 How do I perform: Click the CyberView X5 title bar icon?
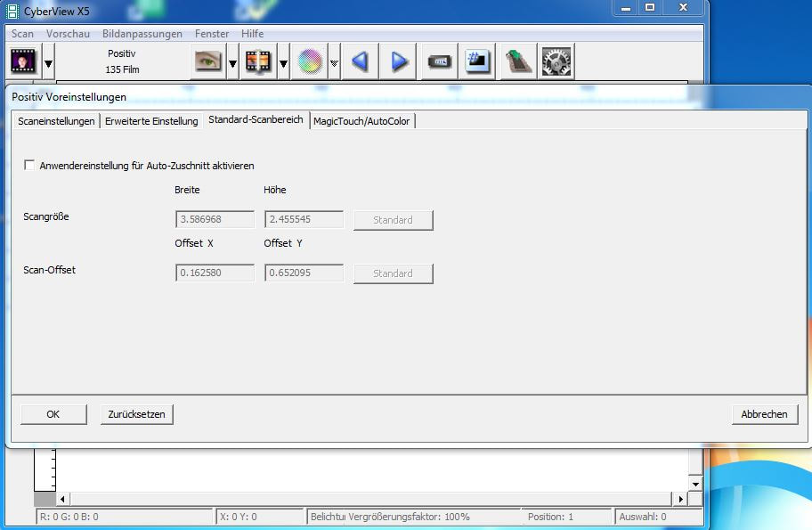point(12,11)
